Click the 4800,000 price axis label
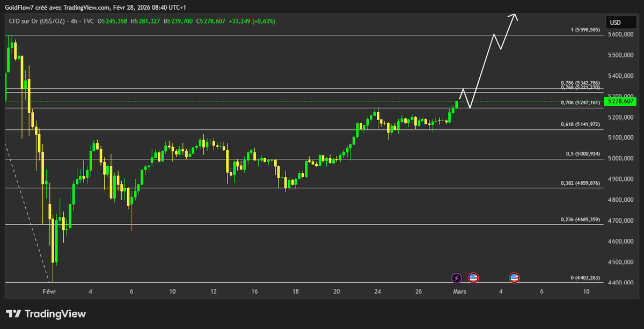 pyautogui.click(x=620, y=200)
